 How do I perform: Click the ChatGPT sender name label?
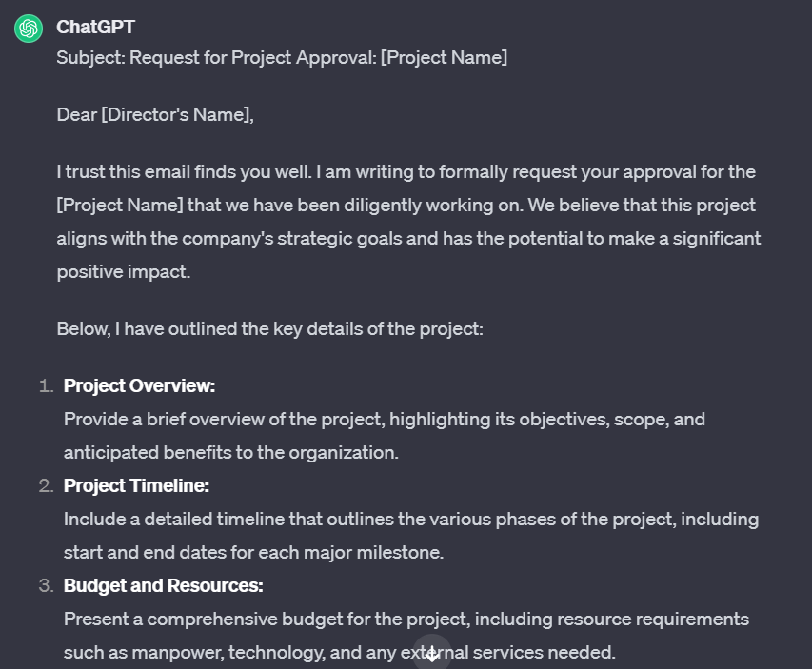pyautogui.click(x=95, y=27)
